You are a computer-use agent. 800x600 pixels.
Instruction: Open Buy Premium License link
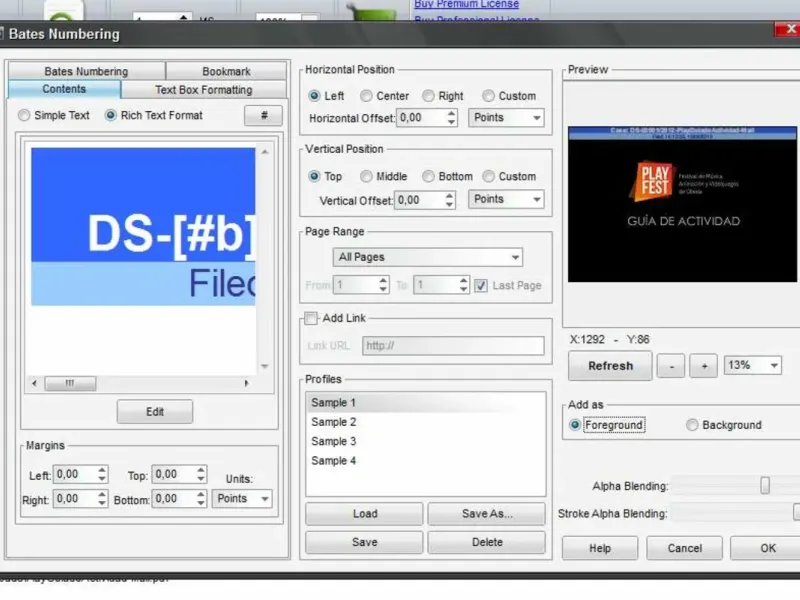tap(466, 4)
